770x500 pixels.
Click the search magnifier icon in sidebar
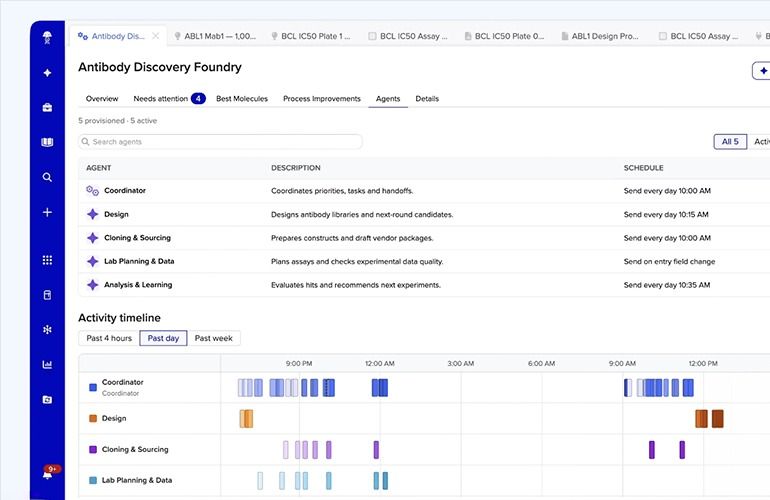coord(47,177)
